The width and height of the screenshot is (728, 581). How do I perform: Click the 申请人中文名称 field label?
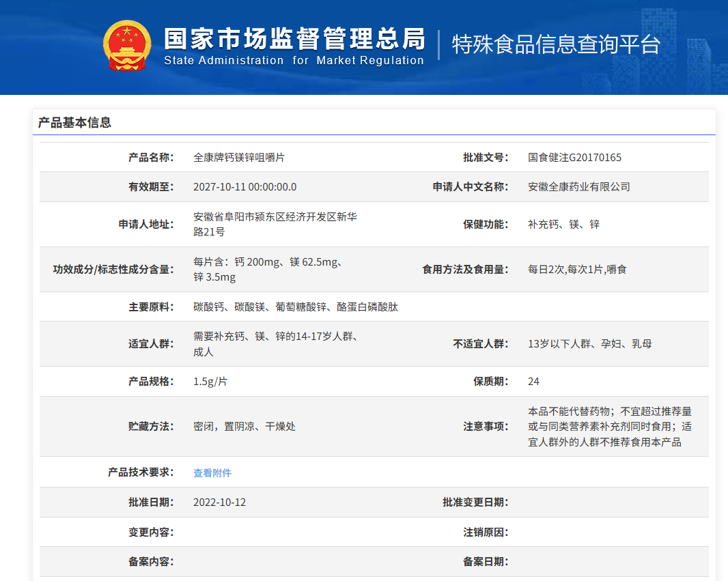[x=471, y=187]
